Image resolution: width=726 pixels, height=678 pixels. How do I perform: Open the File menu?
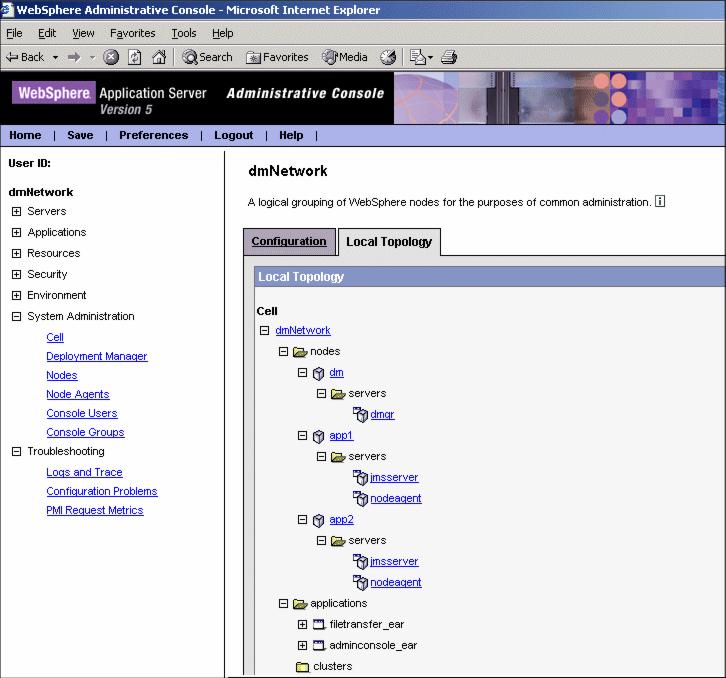(x=14, y=33)
